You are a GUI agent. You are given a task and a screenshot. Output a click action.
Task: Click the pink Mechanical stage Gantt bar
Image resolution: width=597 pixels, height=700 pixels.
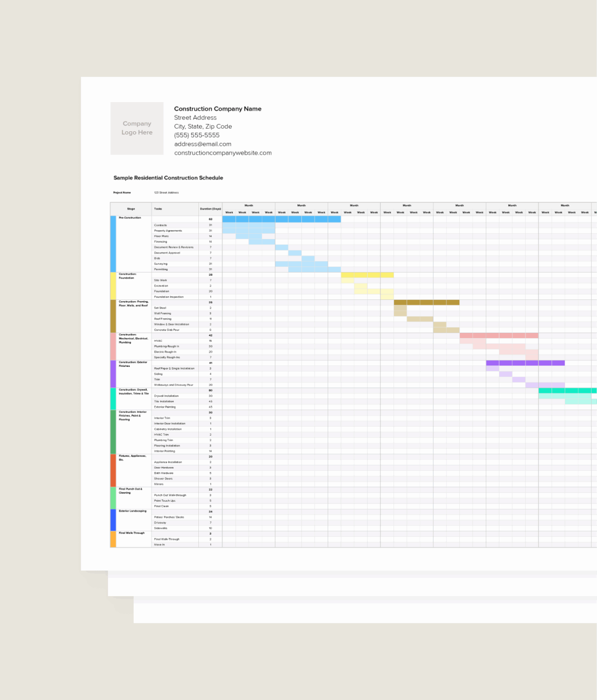coord(499,335)
